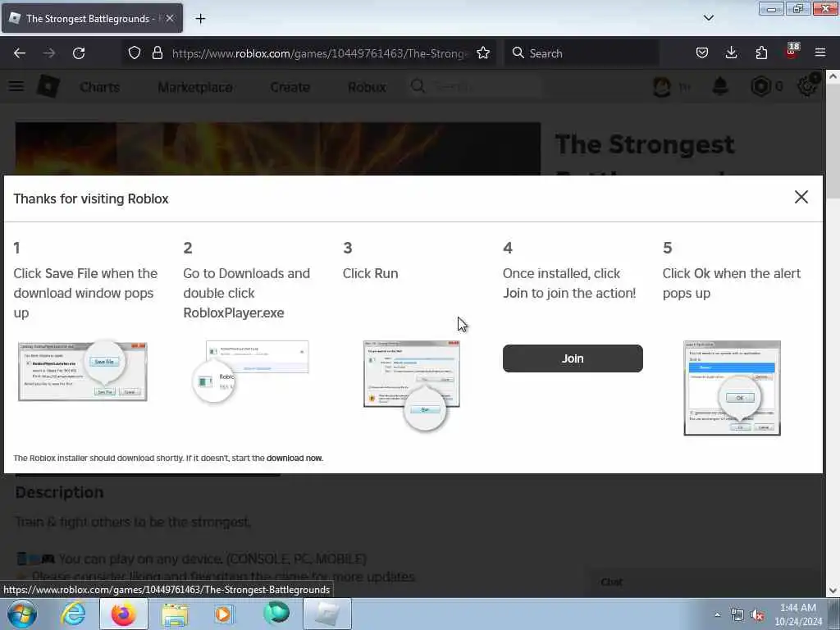Open the Roblox hamburger side menu
The height and width of the screenshot is (630, 840).
(x=16, y=86)
